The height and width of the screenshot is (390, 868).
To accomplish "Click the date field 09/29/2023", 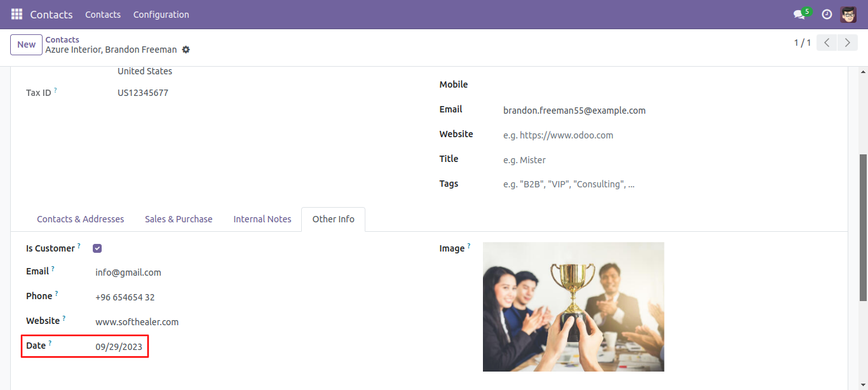I will pyautogui.click(x=119, y=347).
